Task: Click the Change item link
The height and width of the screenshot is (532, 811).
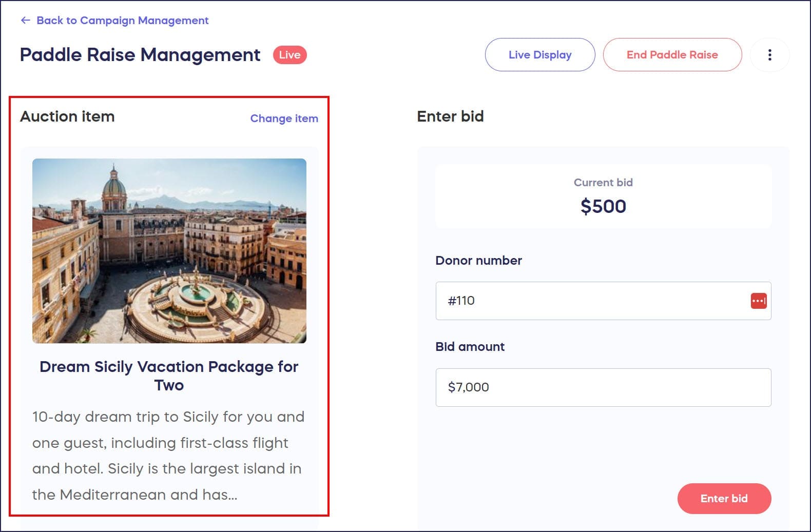Action: pyautogui.click(x=284, y=119)
